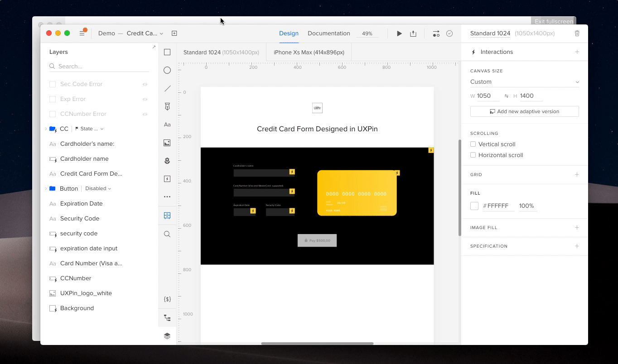This screenshot has width=618, height=364.
Task: Expand the Image Fill section
Action: (577, 227)
